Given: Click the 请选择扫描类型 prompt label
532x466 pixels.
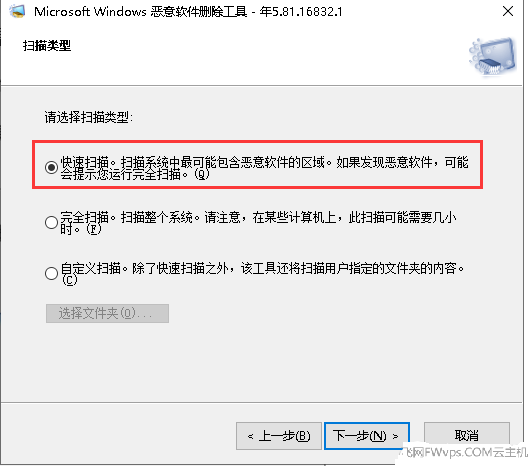Looking at the screenshot, I should 89,117.
